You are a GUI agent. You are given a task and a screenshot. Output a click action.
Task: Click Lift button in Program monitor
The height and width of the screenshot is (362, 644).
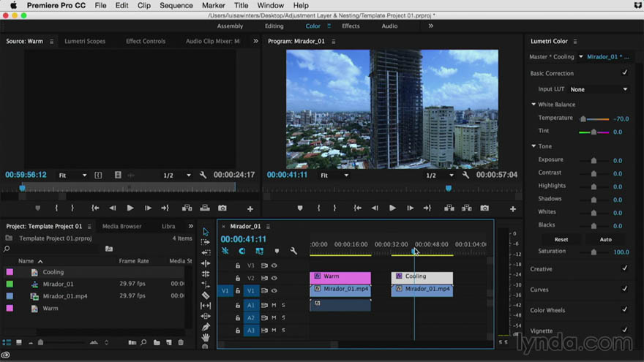coord(449,208)
